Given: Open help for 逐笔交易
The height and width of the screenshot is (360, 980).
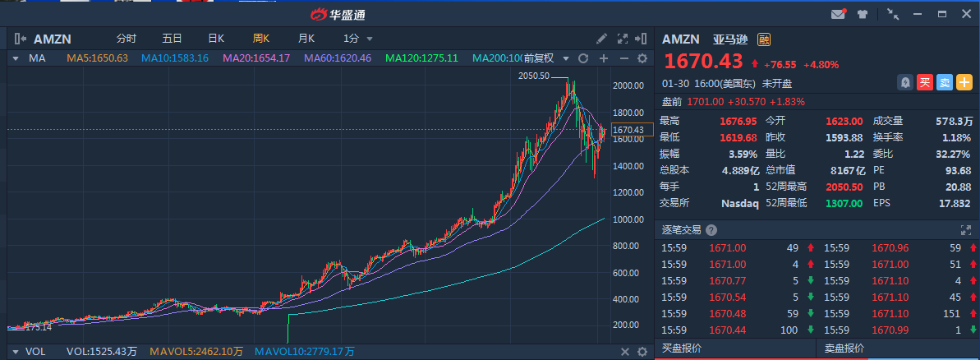Looking at the screenshot, I should (x=711, y=230).
